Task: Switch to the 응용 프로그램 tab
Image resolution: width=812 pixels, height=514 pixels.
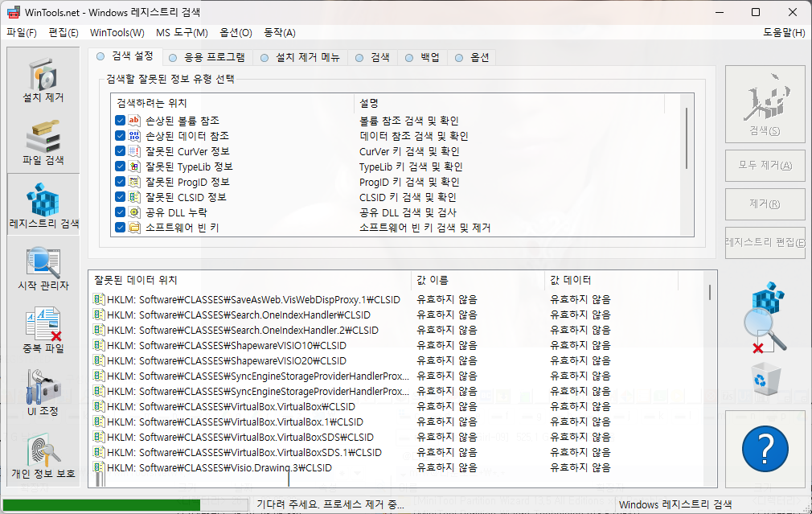Action: click(207, 58)
